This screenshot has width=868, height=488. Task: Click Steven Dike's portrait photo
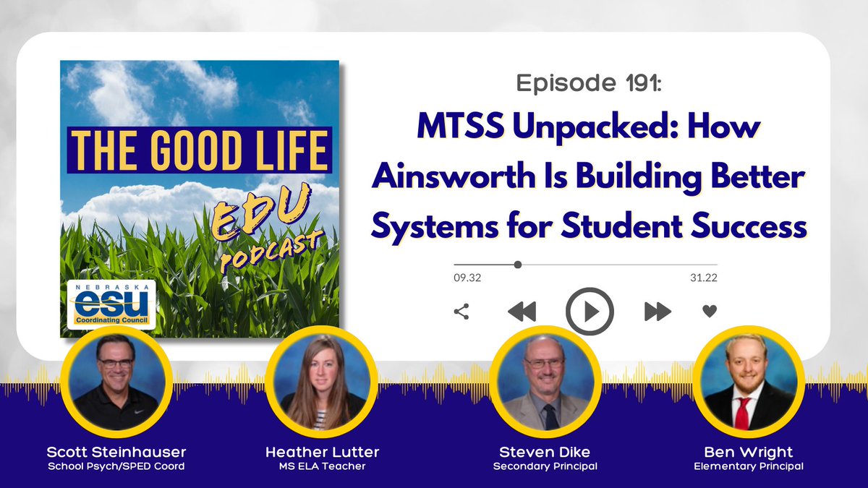click(545, 380)
